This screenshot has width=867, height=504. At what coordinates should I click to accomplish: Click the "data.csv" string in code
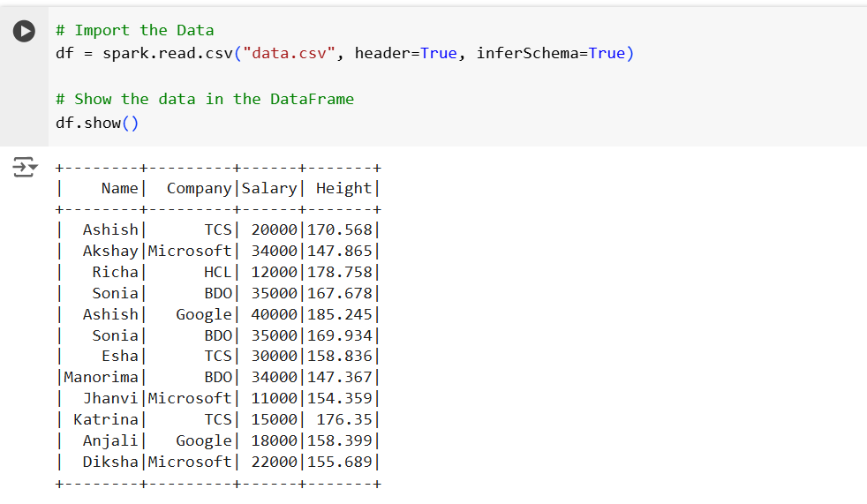(x=294, y=53)
